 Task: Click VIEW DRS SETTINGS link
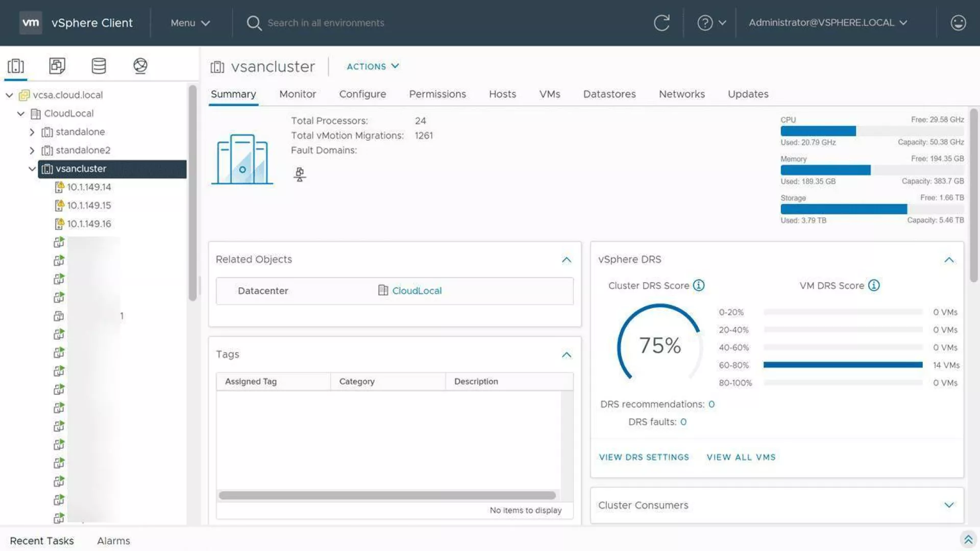(644, 457)
